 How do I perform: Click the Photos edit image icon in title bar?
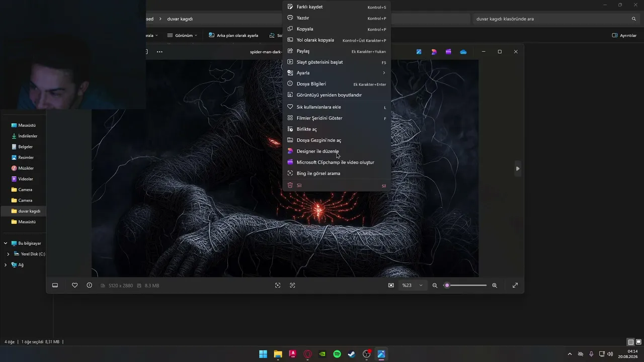[419, 52]
